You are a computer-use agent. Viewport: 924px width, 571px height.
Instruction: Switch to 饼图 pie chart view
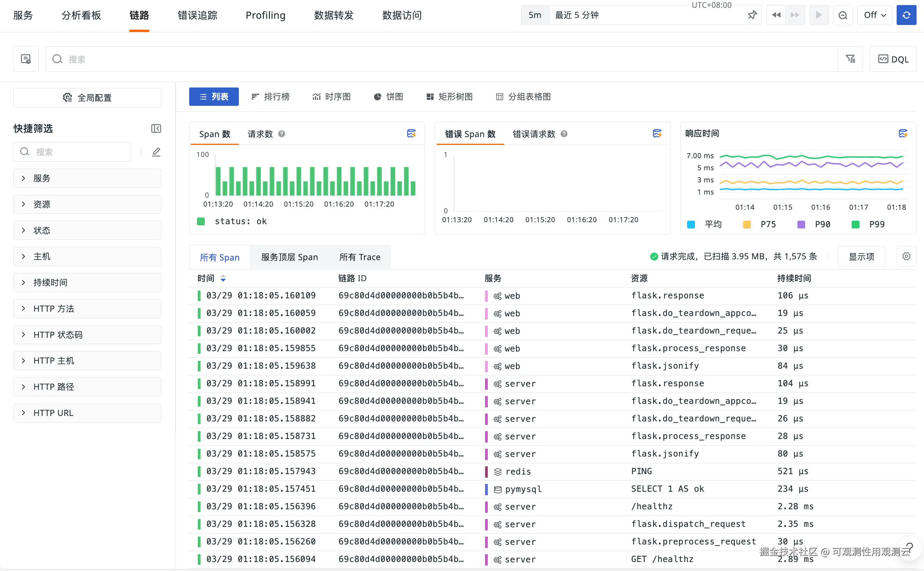389,96
